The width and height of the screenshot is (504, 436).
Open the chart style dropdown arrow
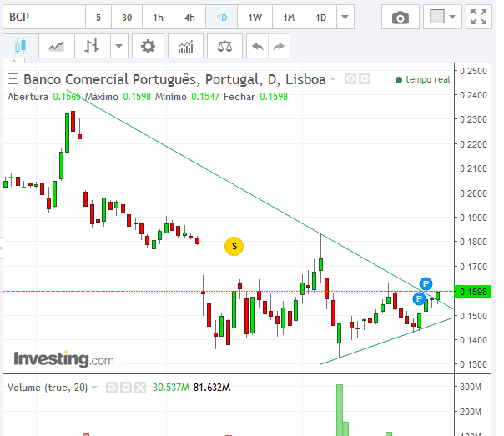pos(119,46)
